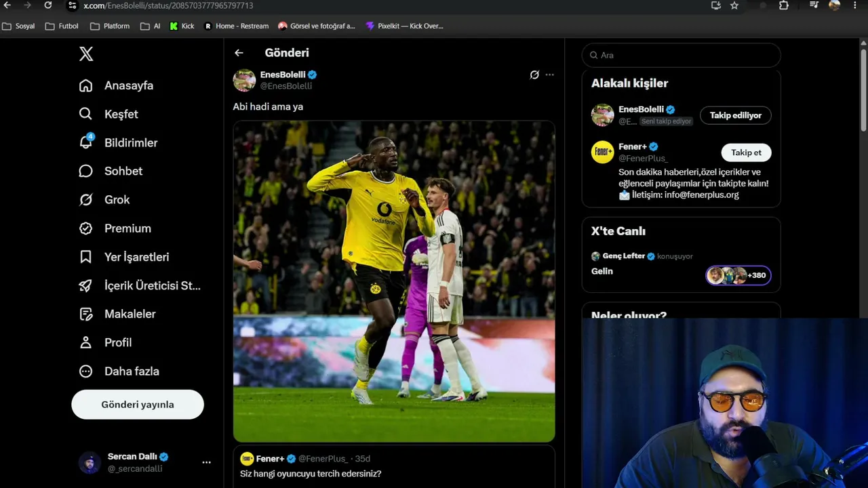Image resolution: width=868 pixels, height=488 pixels.
Task: Click +380 listeners pill
Action: point(738,275)
